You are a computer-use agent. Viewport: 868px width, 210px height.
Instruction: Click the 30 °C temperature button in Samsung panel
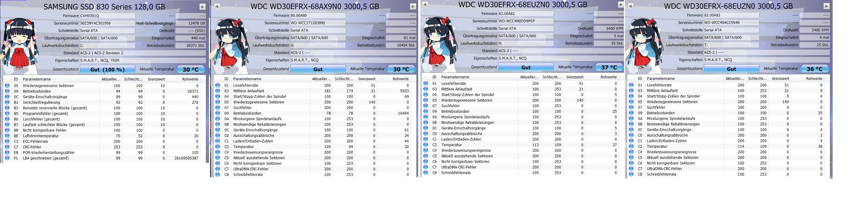click(x=191, y=69)
